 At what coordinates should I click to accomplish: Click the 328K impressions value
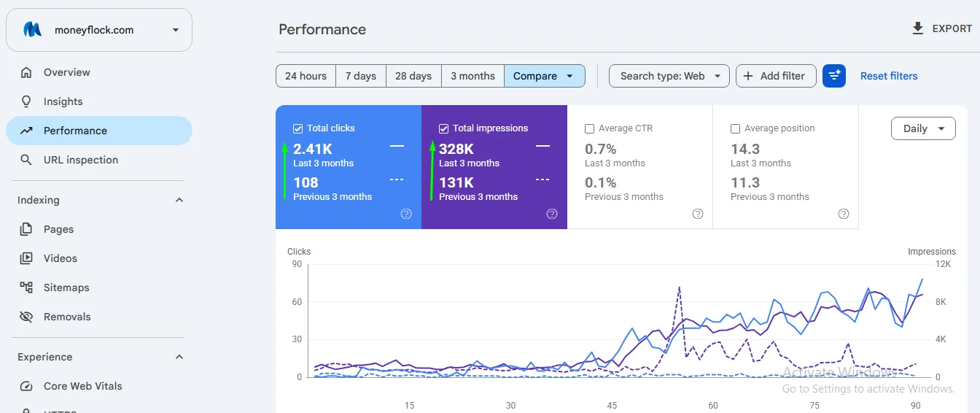[456, 149]
